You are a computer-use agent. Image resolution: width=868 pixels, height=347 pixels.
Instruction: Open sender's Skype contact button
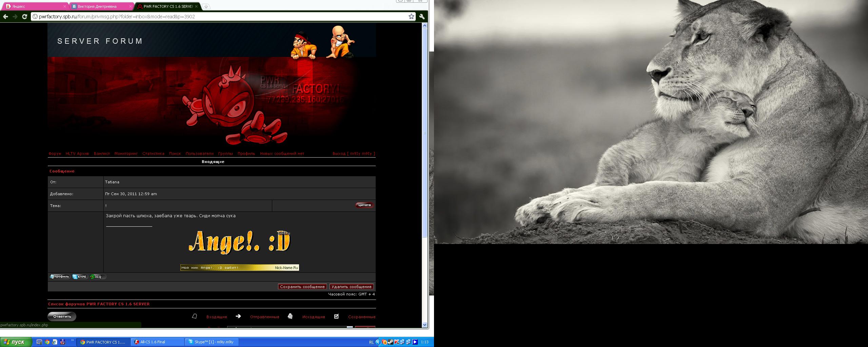[80, 277]
